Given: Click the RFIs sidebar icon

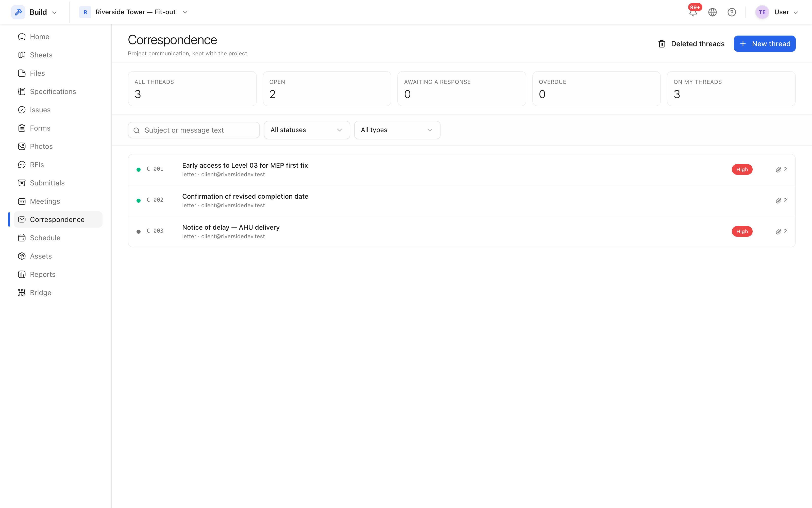Looking at the screenshot, I should pos(22,165).
